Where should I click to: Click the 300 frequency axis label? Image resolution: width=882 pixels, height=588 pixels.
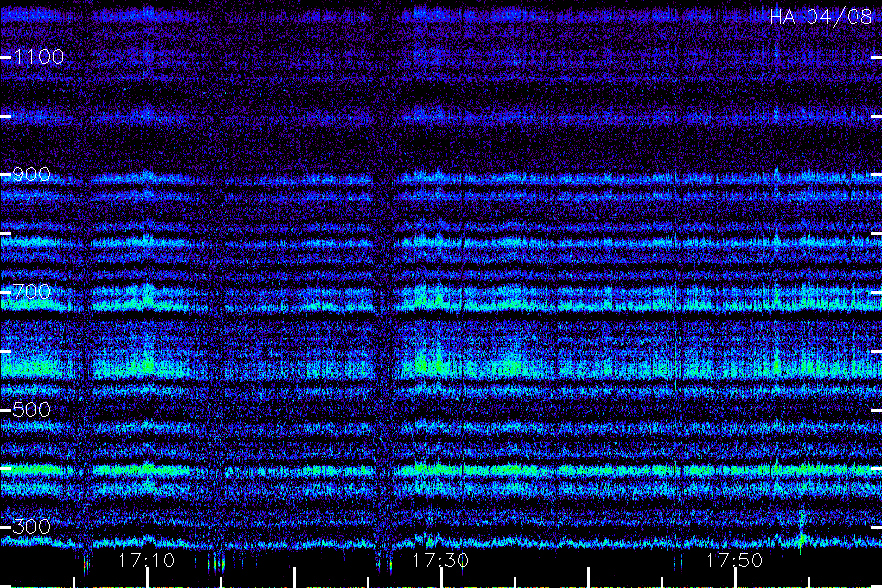(31, 526)
